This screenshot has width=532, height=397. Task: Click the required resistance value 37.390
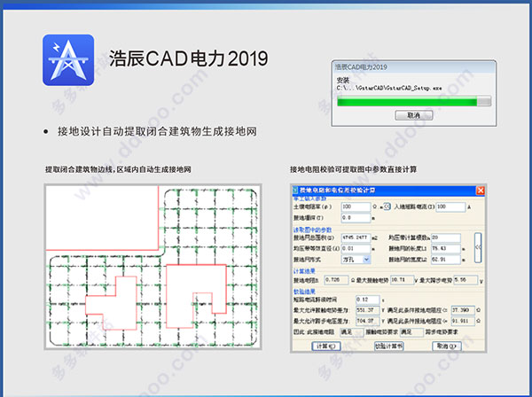[463, 310]
